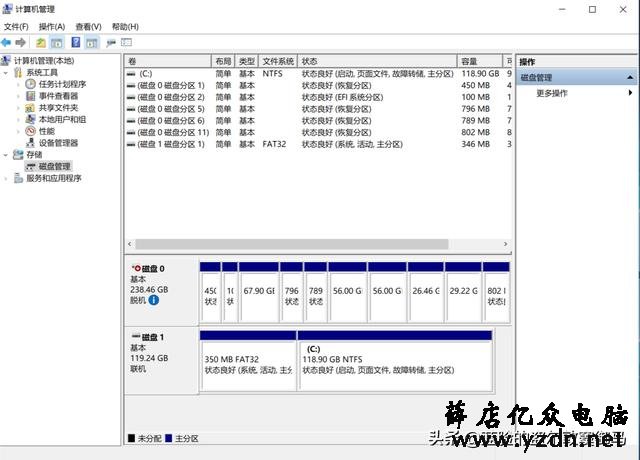Click the 磁盘 1 disk label box

click(x=162, y=360)
